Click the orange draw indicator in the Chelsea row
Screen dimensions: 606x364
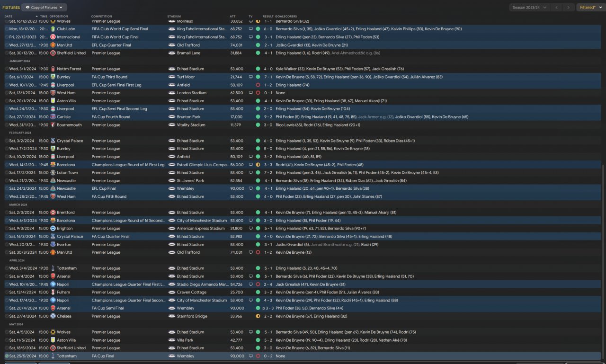coord(258,316)
